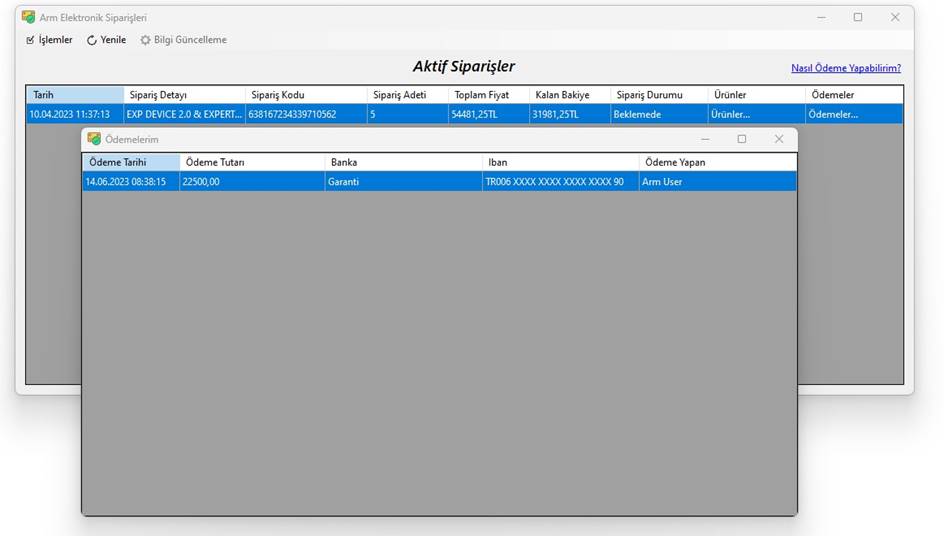Sort by Toplam Fiyat column
This screenshot has height=536, width=944.
487,95
